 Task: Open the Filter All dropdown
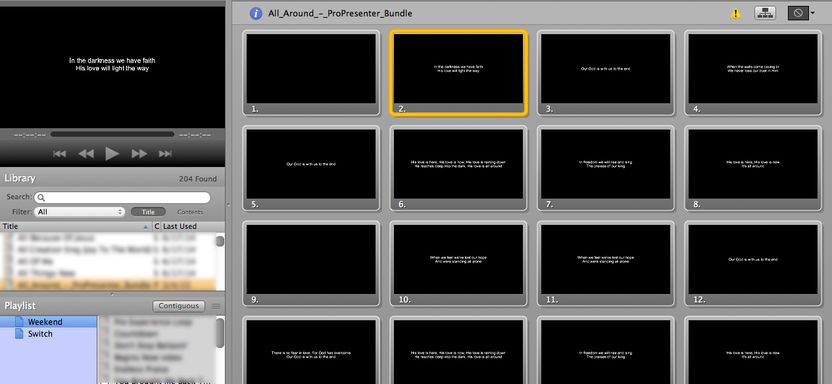79,212
